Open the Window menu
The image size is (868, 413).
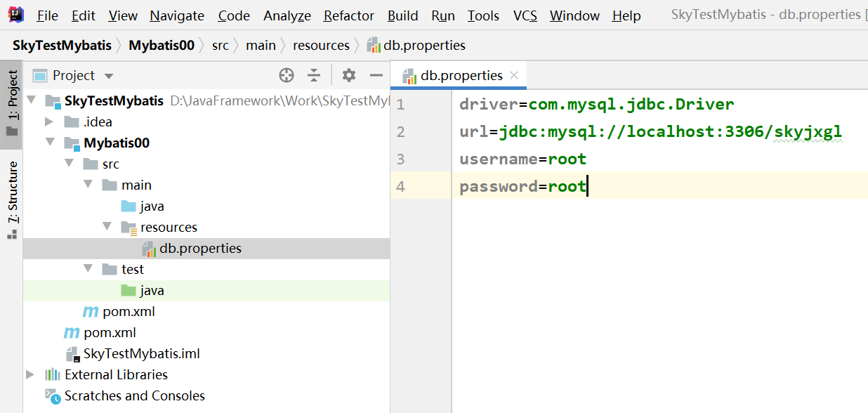coord(574,15)
